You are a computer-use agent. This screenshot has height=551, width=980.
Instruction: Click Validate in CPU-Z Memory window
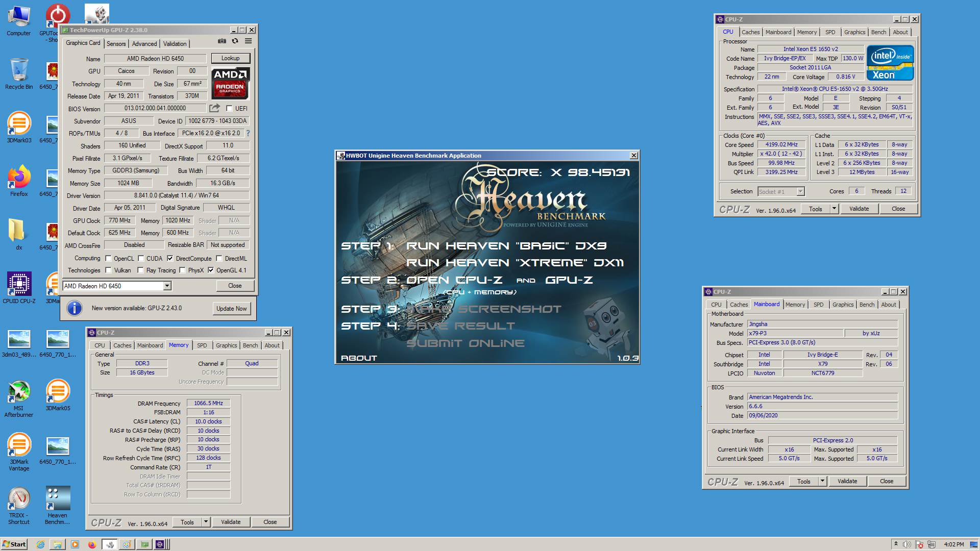(231, 522)
